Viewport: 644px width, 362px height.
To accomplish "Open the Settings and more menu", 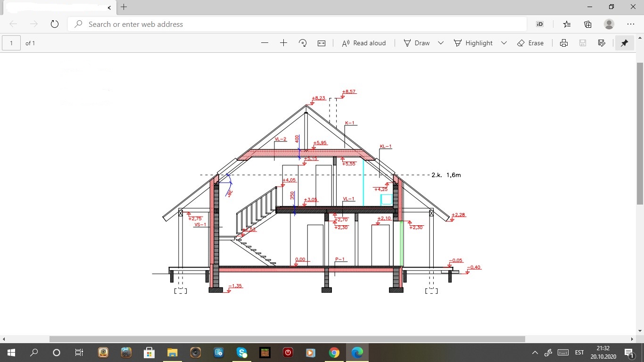I will point(631,24).
